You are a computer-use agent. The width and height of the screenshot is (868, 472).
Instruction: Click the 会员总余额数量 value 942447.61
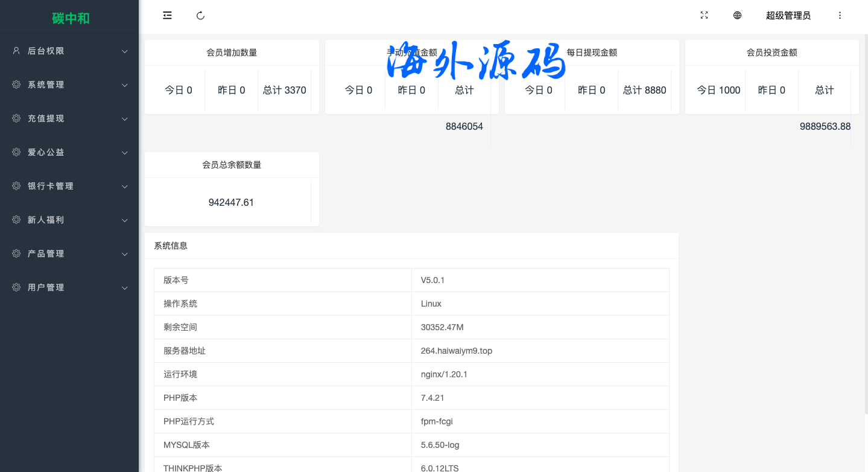tap(231, 203)
